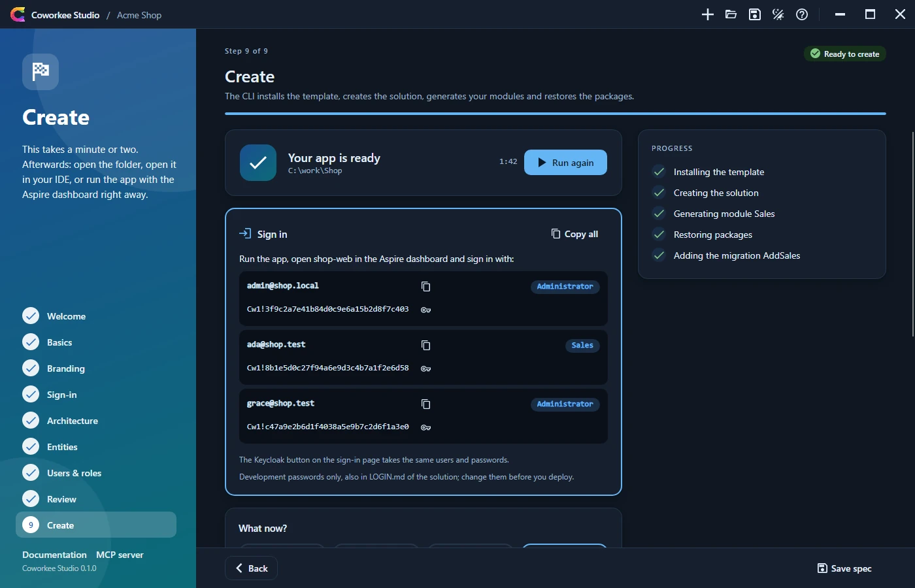Click the plus icon to start a new project
The image size is (915, 588).
click(707, 14)
